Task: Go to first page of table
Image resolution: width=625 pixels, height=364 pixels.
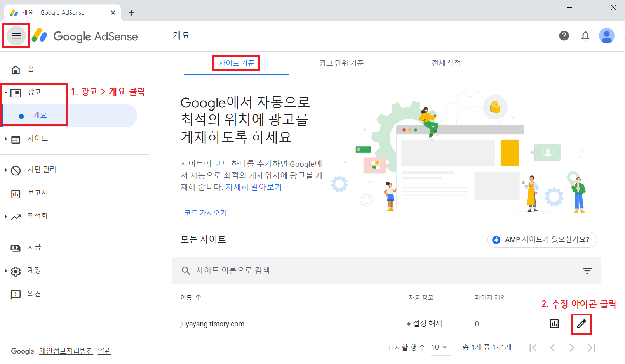Action: 533,348
